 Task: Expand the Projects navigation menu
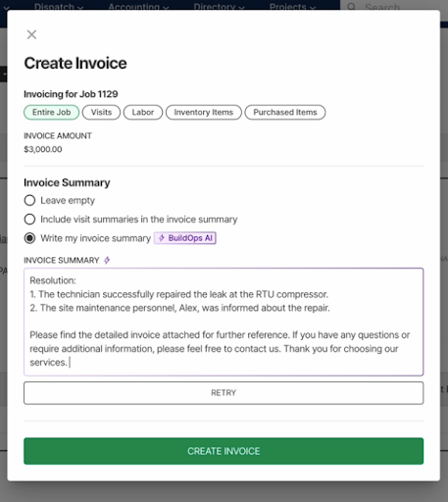(x=292, y=7)
